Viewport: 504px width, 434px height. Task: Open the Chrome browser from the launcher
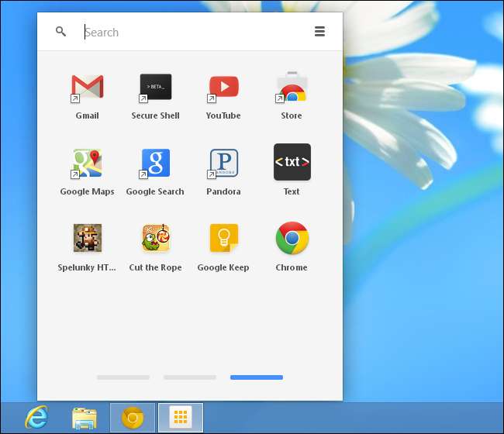click(292, 239)
